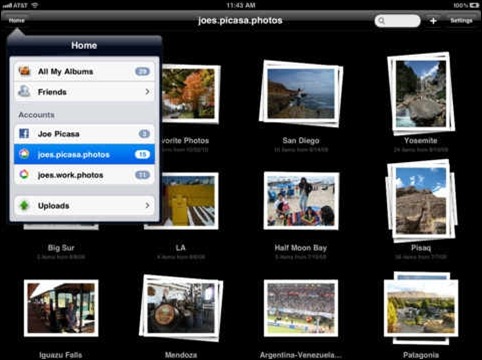Open the Argentina-Venezuela album thumbnail

pos(301,308)
